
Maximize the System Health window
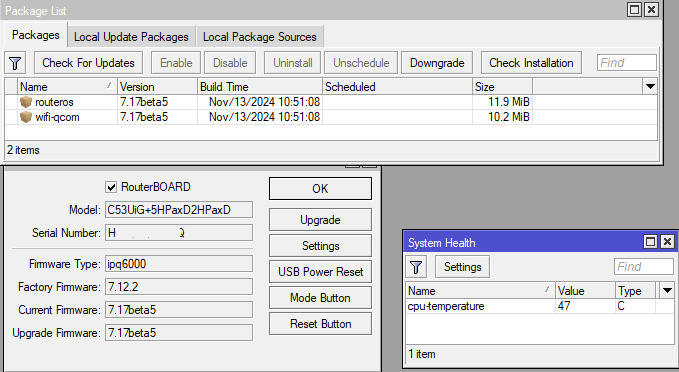650,242
